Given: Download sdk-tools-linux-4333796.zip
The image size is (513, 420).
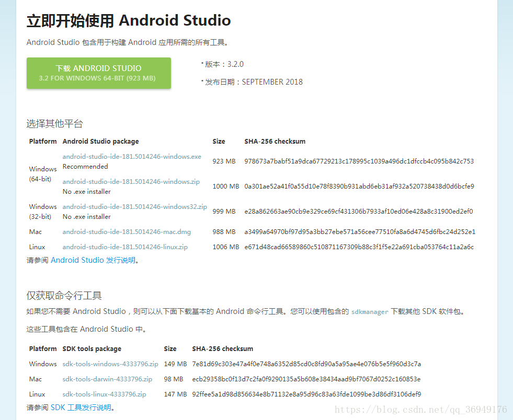Looking at the screenshot, I should pos(105,394).
